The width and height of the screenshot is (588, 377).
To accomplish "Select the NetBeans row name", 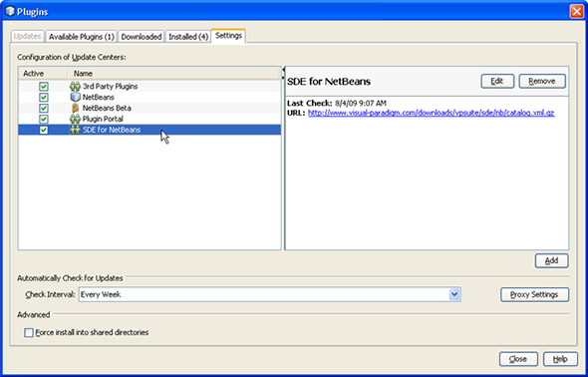I will 99,97.
